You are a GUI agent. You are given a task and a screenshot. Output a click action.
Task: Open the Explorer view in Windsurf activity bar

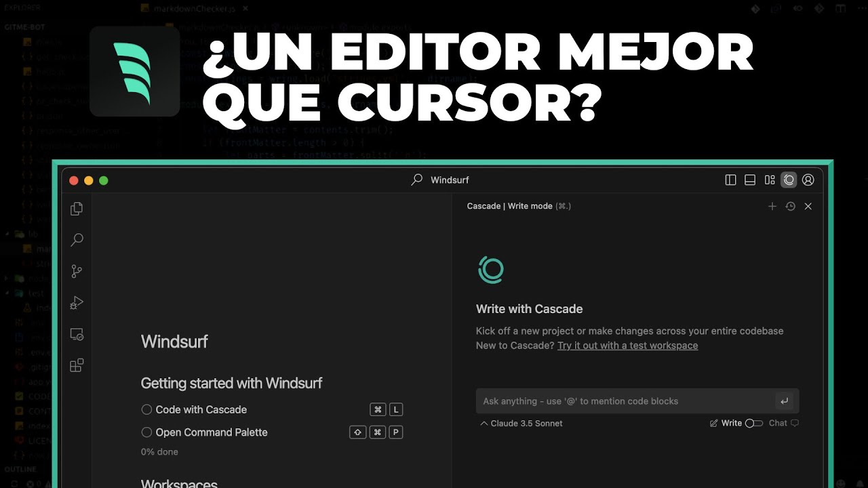(x=77, y=209)
